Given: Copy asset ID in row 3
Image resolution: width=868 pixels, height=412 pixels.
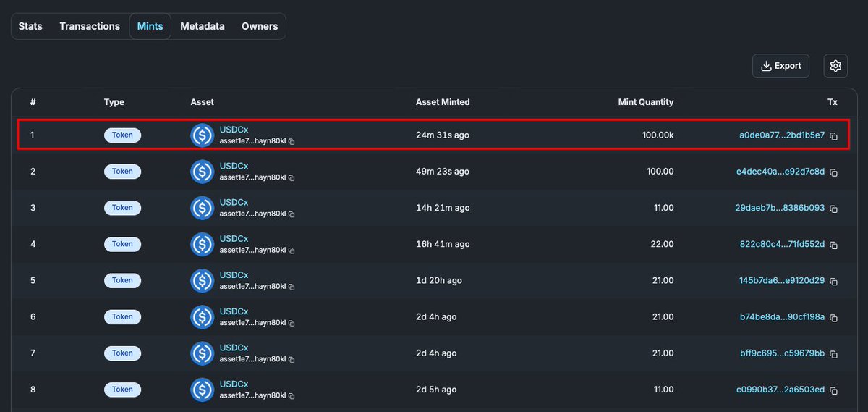Looking at the screenshot, I should 292,214.
